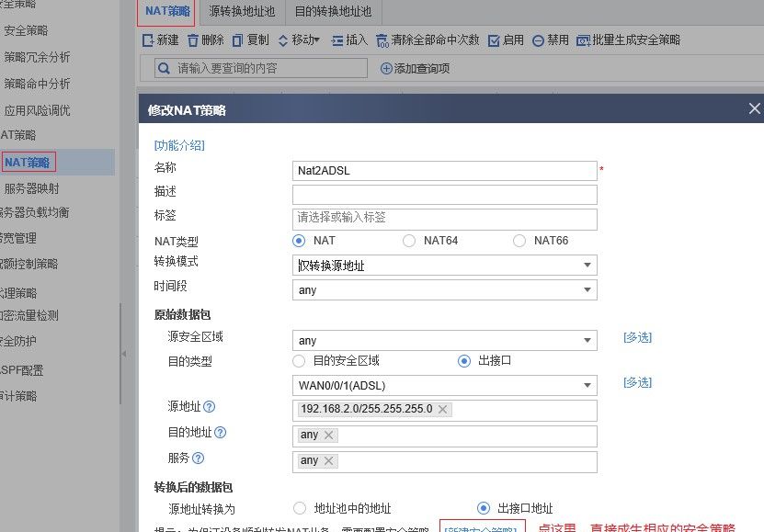Open the 时间段 any dropdown
The image size is (764, 532).
(588, 289)
